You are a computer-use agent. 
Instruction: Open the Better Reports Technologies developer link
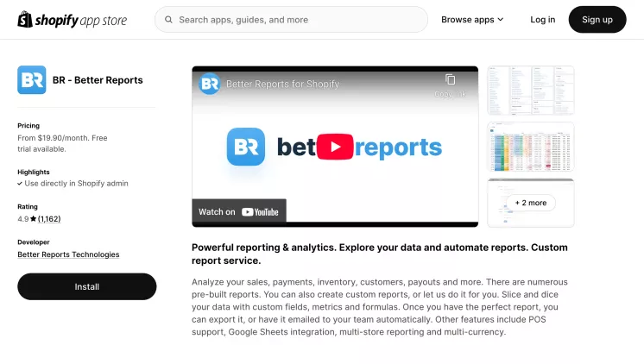(68, 254)
